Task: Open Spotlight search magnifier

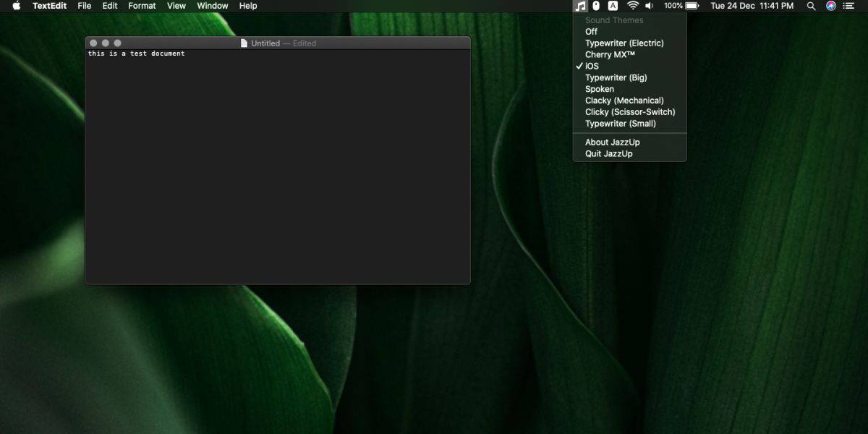Action: [812, 6]
